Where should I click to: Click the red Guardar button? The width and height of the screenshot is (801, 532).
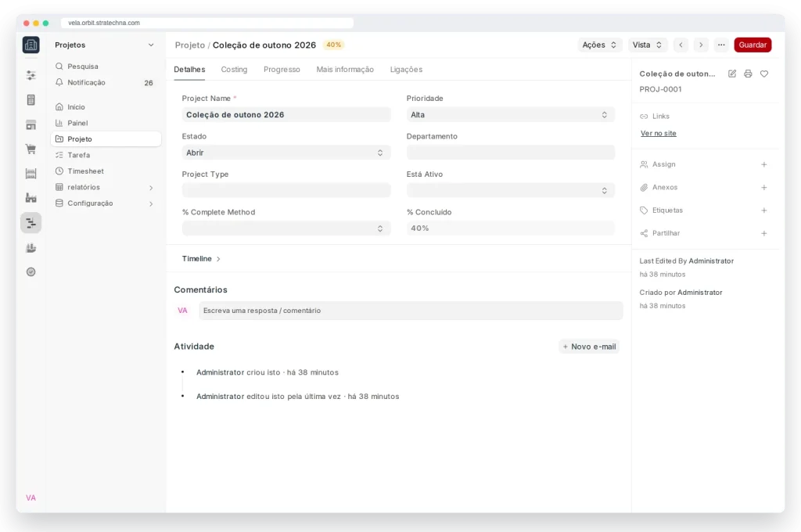tap(753, 45)
